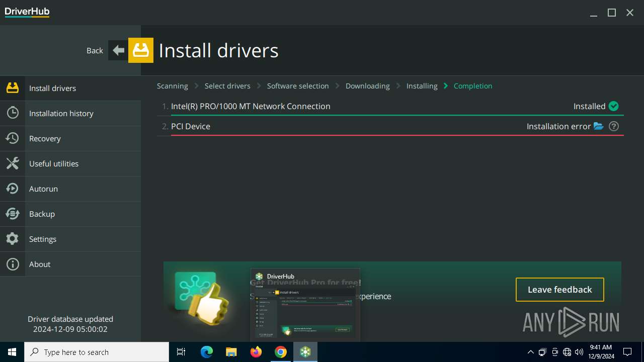644x362 pixels.
Task: Open Install drivers in sidebar
Action: click(x=70, y=88)
